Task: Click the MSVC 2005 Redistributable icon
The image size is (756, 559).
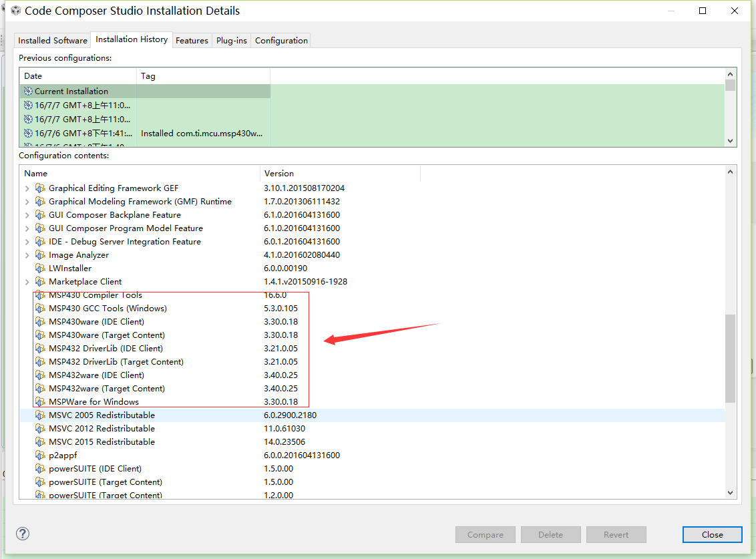Action: pos(40,415)
